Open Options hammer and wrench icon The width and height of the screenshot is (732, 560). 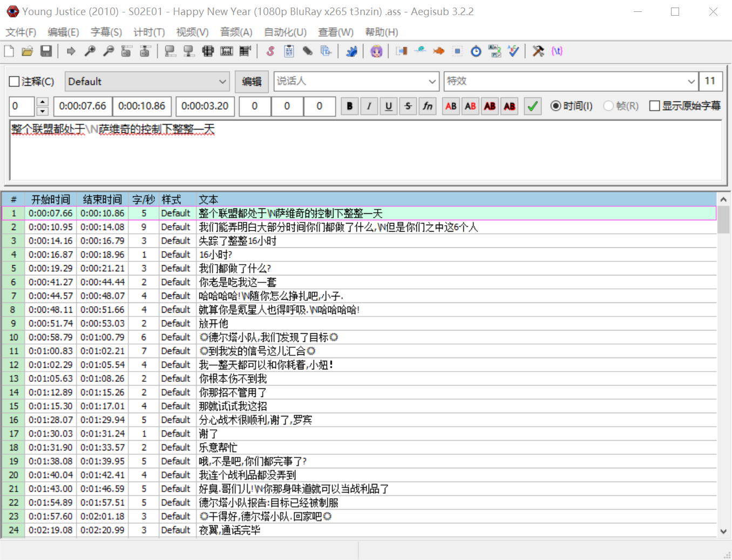[x=538, y=51]
